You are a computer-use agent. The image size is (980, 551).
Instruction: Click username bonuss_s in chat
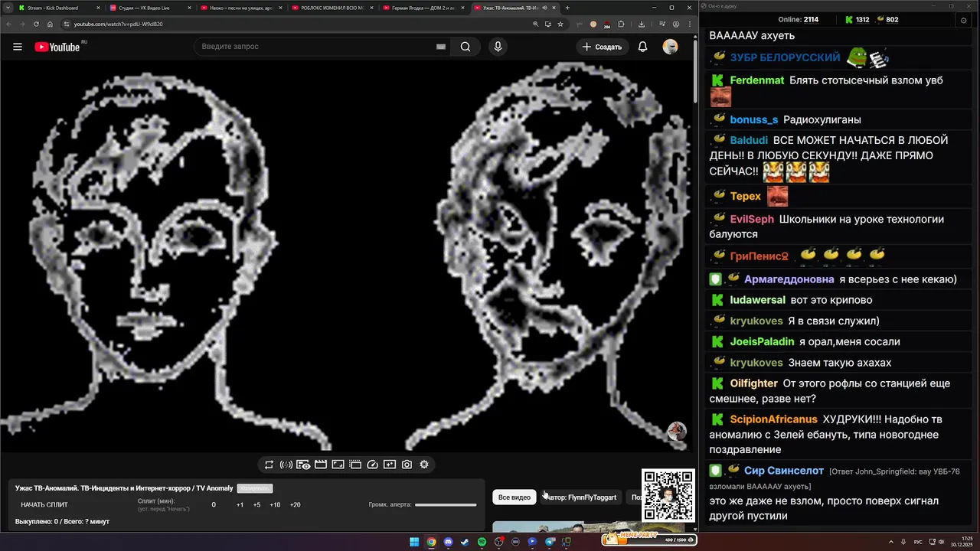pos(754,120)
